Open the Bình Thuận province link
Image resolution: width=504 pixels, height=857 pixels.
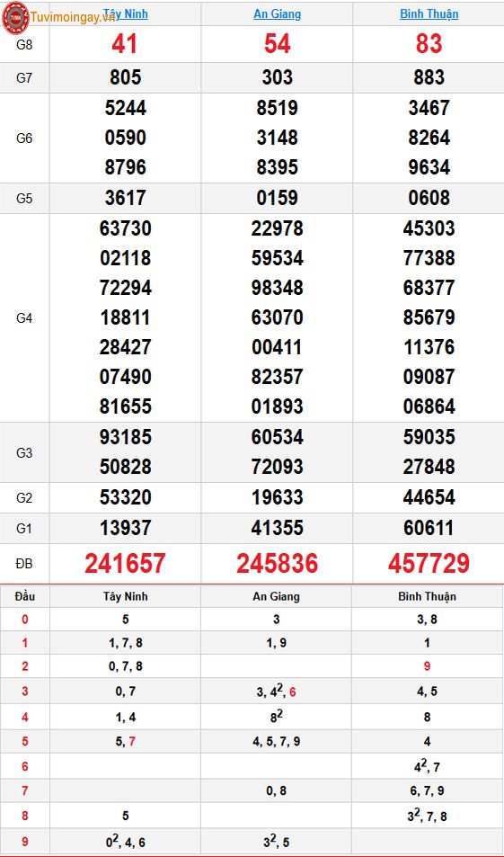click(x=429, y=14)
